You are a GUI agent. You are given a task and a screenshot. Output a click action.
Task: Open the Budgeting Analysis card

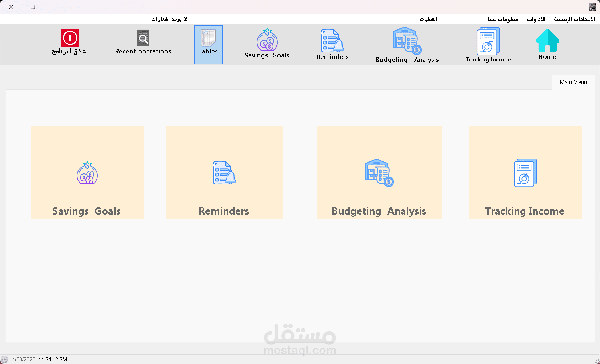point(380,172)
